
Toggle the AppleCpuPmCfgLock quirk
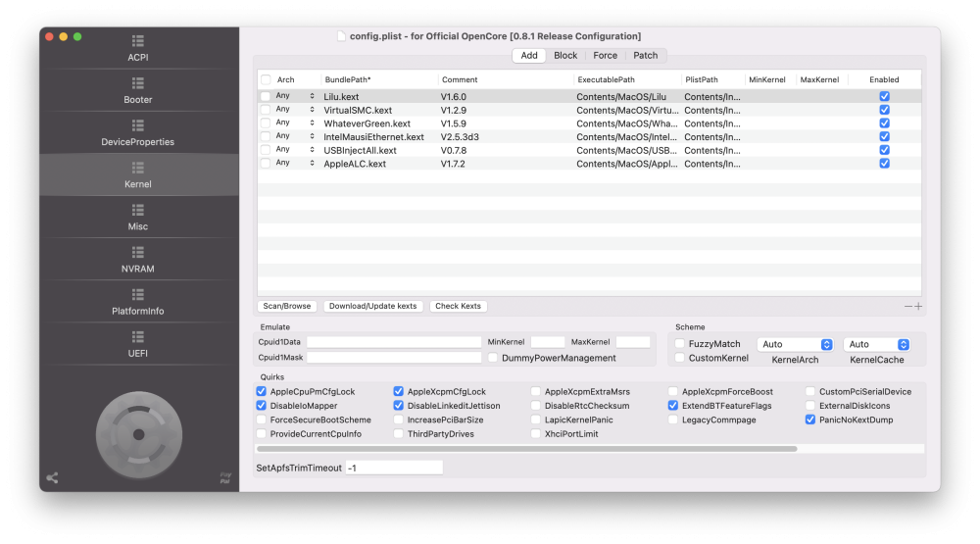click(x=262, y=391)
